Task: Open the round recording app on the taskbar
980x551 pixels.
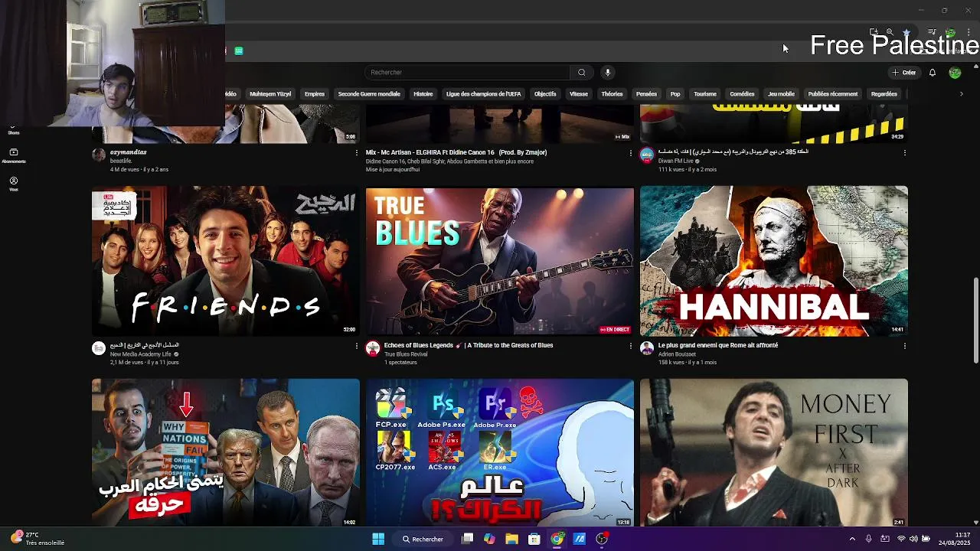Action: click(602, 539)
